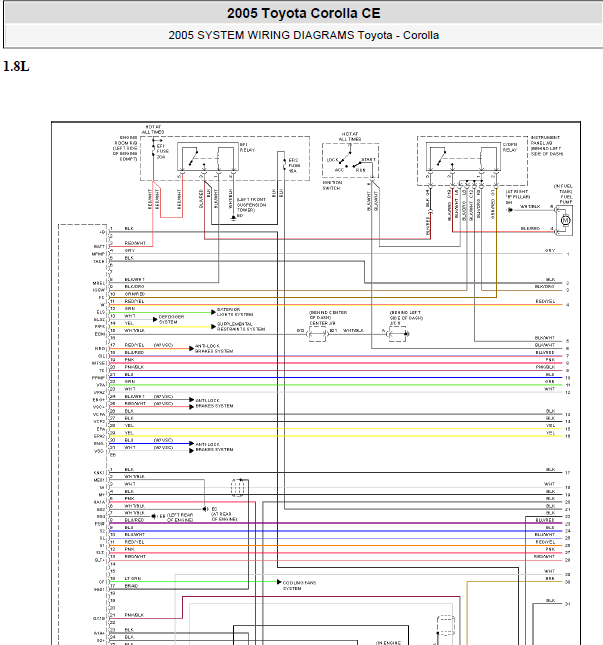
Task: Click the ORN/RED wire label at pin 10
Action: coord(135,294)
